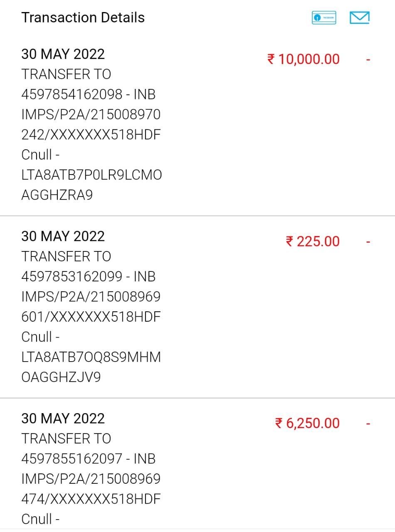
Task: Tap the date above transfer to 4597853162099
Action: pyautogui.click(x=63, y=236)
